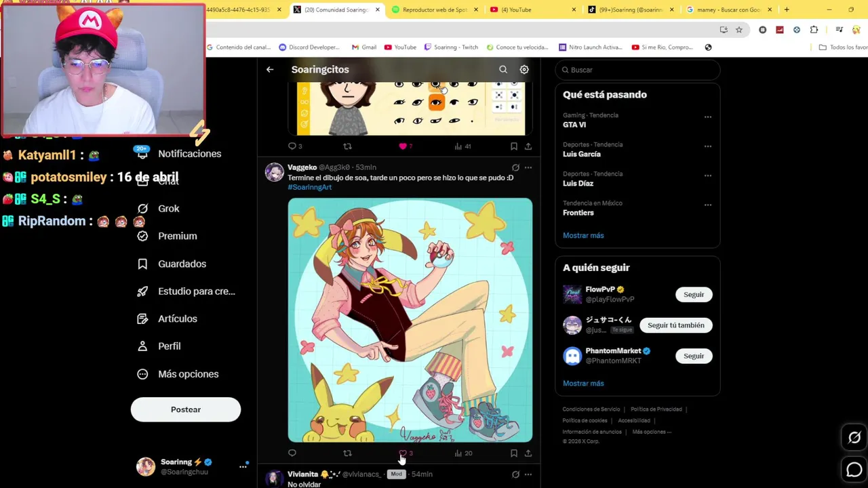
Task: Open account menu dots beside Soarinng
Action: (x=243, y=466)
